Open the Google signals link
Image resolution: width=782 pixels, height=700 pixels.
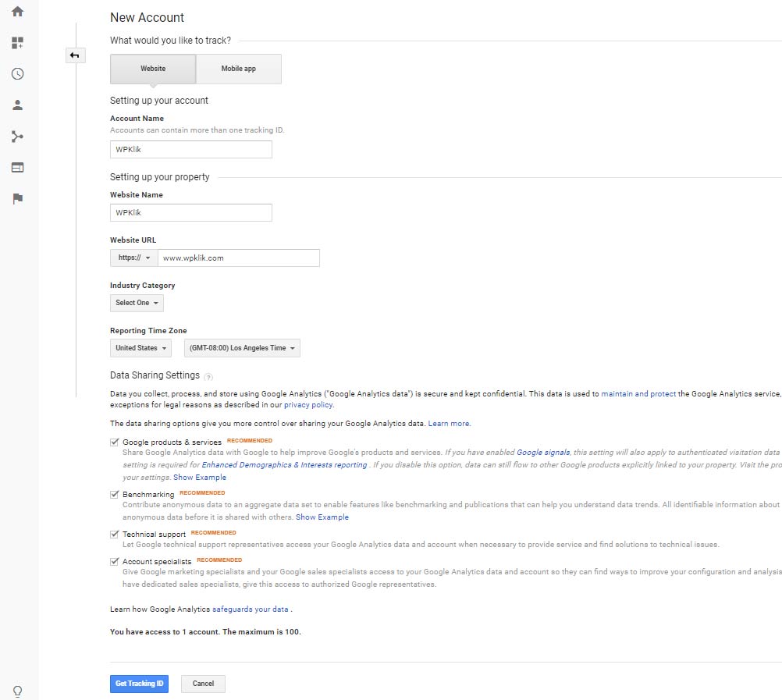coord(543,452)
